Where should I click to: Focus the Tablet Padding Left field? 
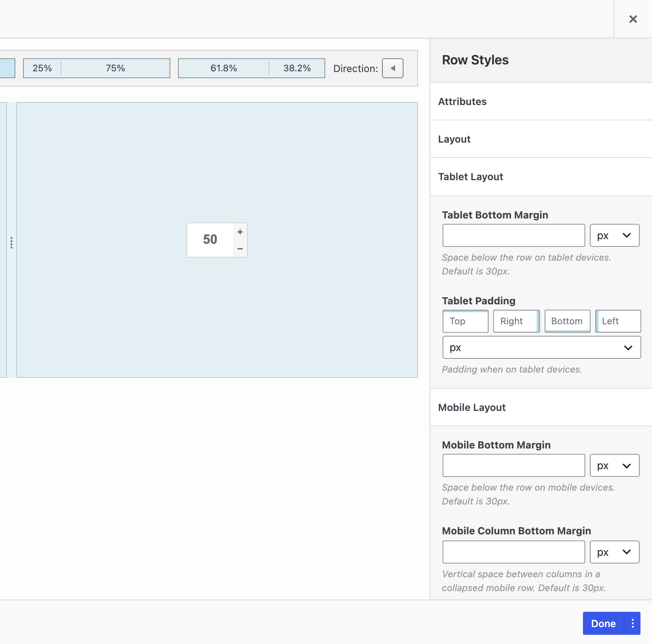[618, 321]
